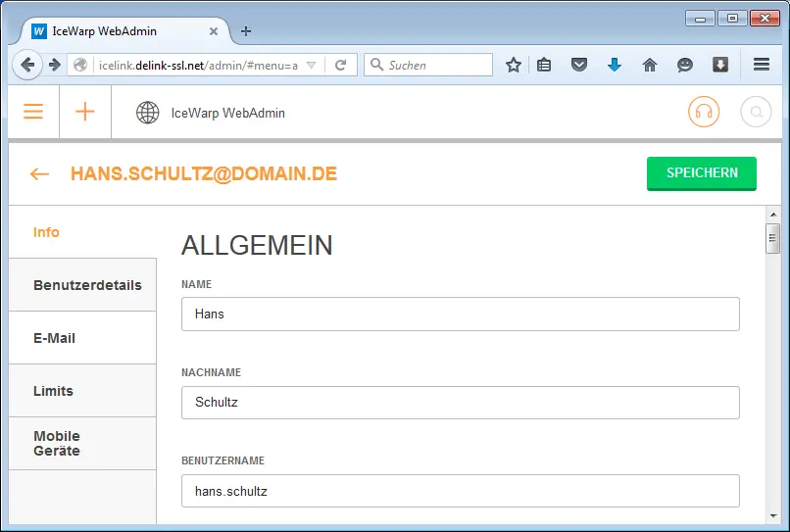
Task: Open a new browser tab with plus
Action: pyautogui.click(x=246, y=31)
